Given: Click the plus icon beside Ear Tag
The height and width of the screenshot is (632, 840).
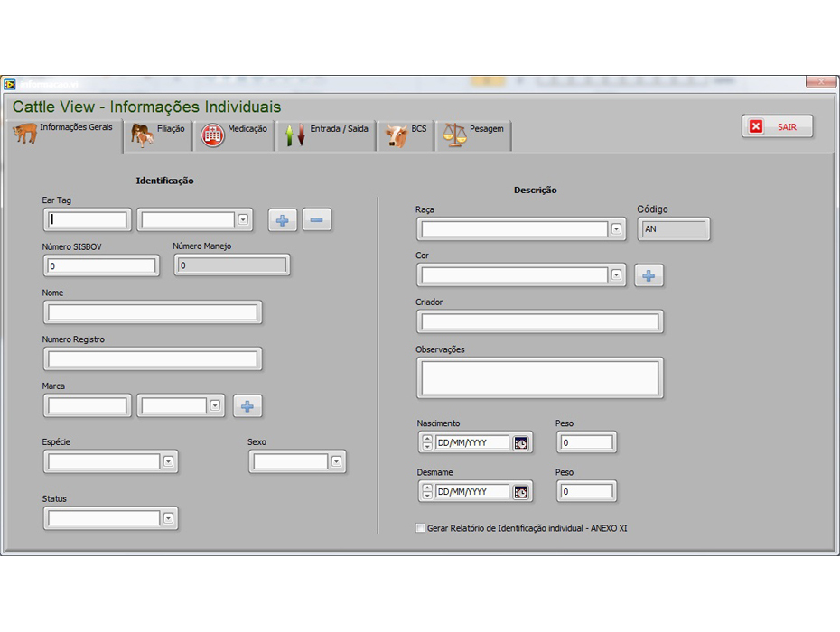Looking at the screenshot, I should [x=283, y=219].
